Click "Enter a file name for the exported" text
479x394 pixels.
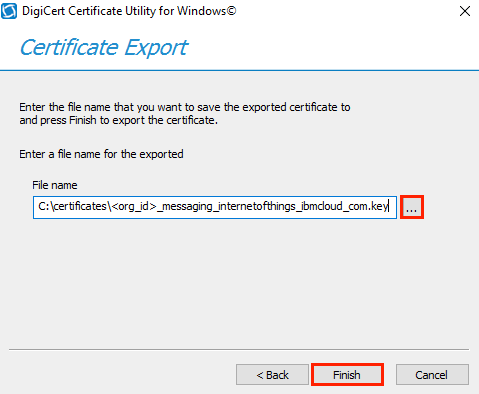pos(101,154)
